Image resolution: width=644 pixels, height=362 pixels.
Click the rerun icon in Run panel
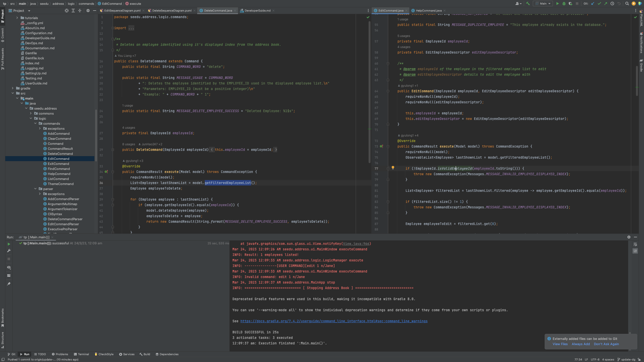pos(9,244)
